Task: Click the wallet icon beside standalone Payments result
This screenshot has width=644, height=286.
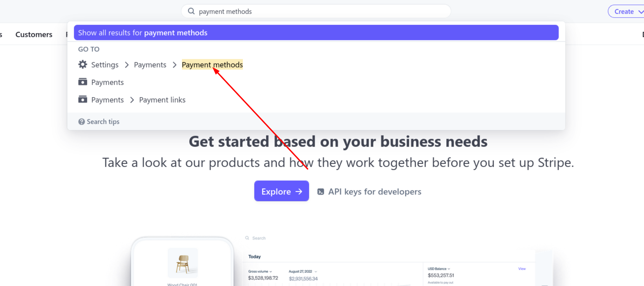Action: point(82,82)
